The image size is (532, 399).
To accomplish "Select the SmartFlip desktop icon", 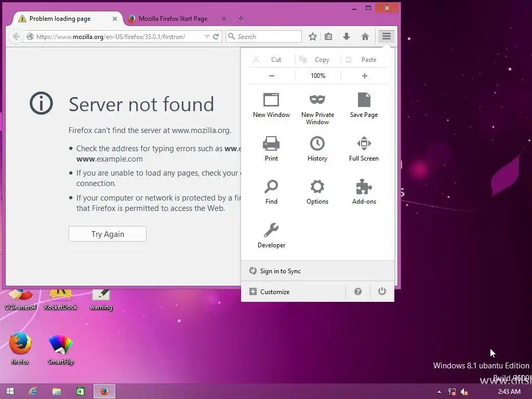I will [x=61, y=349].
